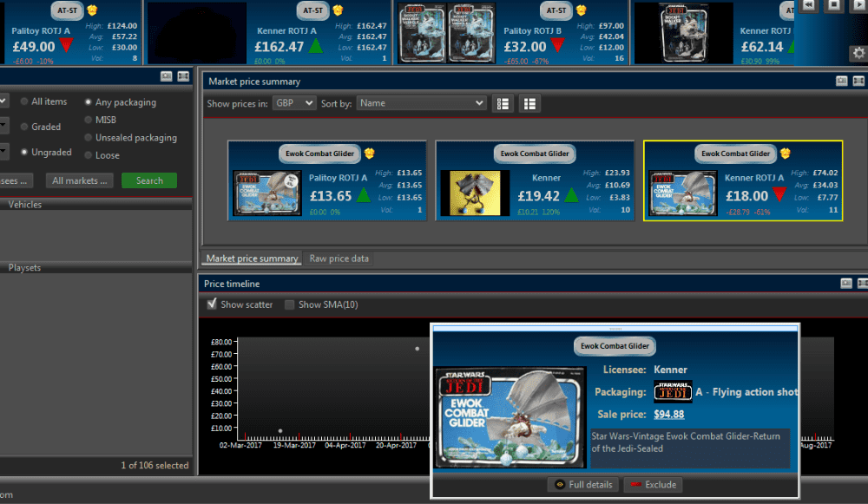Switch to detailed list view icon
Screen dimensions: 868x504
pyautogui.click(x=503, y=103)
